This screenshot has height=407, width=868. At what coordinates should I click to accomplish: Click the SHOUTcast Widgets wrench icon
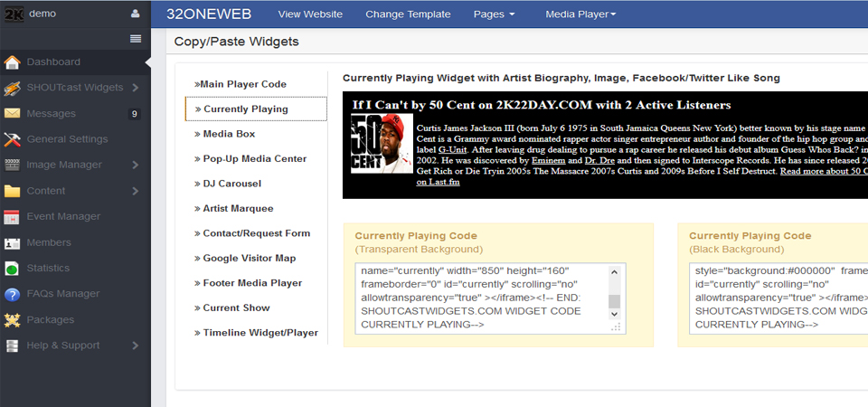coord(12,88)
